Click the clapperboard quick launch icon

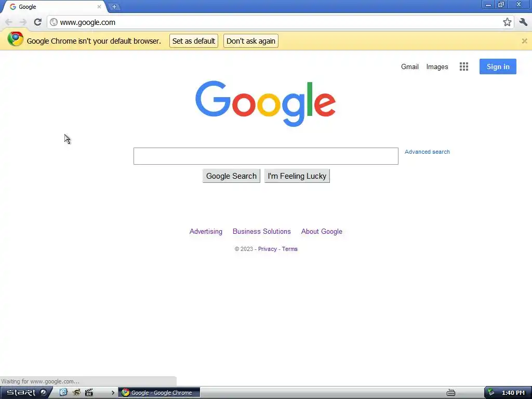point(89,393)
